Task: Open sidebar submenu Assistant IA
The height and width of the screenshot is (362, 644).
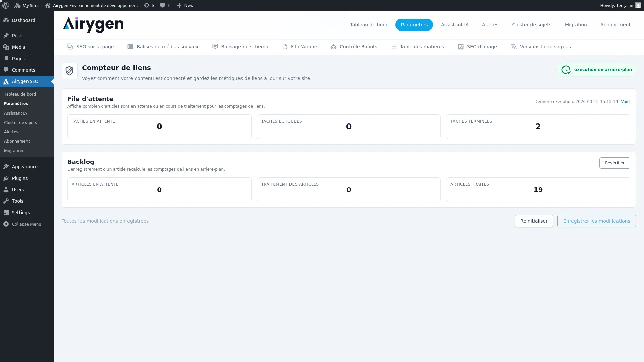Action: [x=15, y=113]
